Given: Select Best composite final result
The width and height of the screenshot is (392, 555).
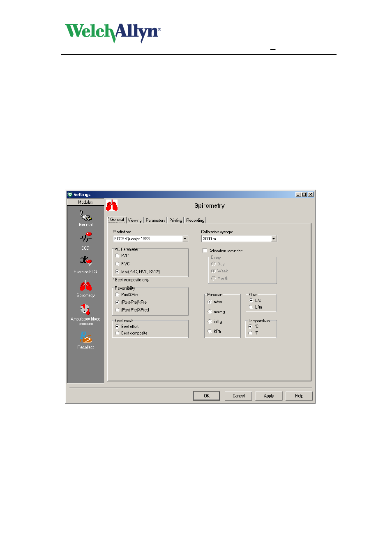Looking at the screenshot, I should coord(117,333).
